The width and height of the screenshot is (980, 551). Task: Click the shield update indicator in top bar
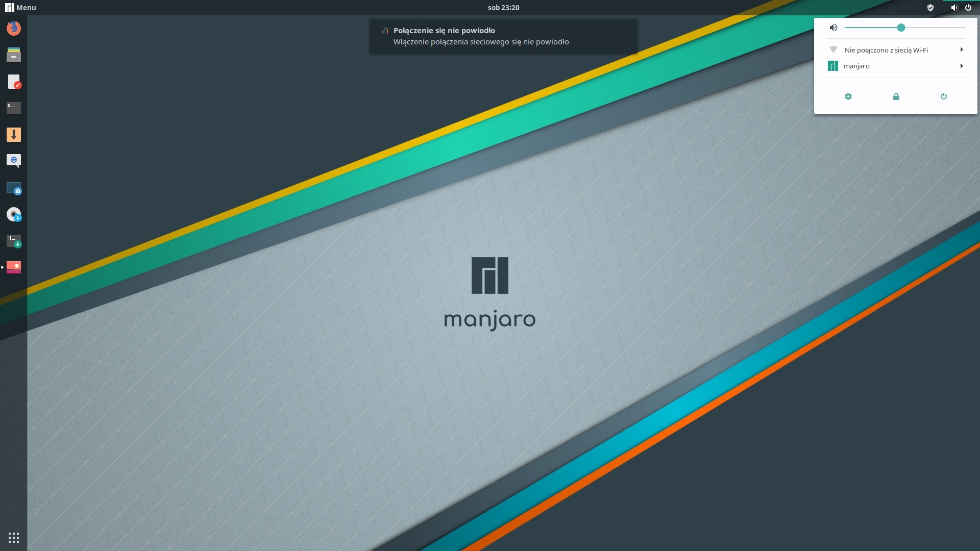930,8
